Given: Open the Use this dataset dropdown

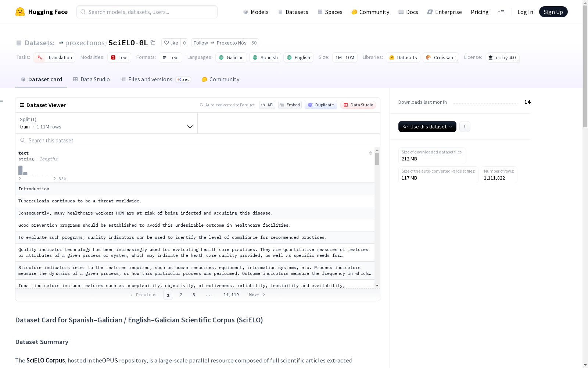Looking at the screenshot, I should (427, 127).
